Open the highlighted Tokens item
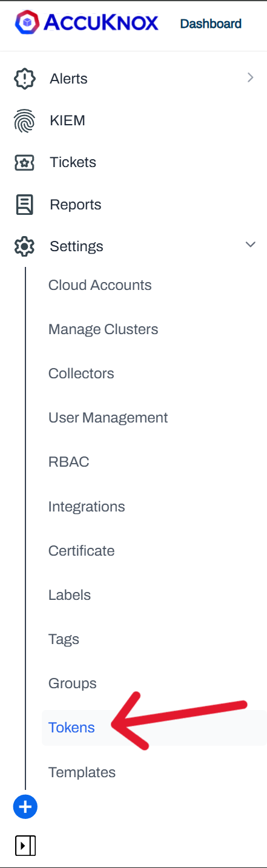The width and height of the screenshot is (267, 868). pos(71,728)
